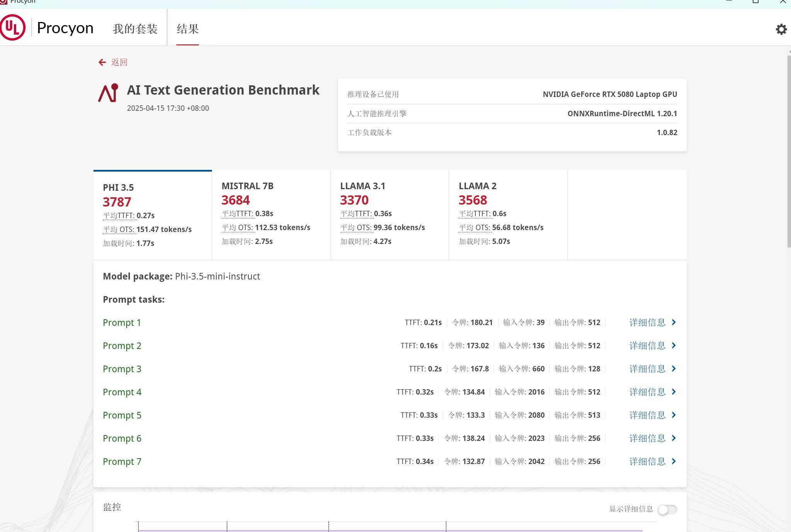The height and width of the screenshot is (532, 791).
Task: Click the AI benchmark logo icon
Action: point(108,93)
